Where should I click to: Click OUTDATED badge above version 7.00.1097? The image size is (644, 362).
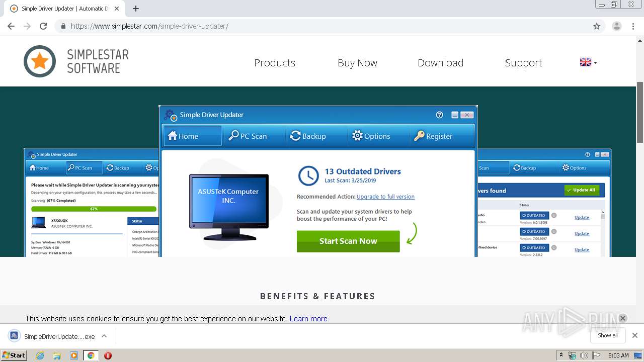[534, 231]
